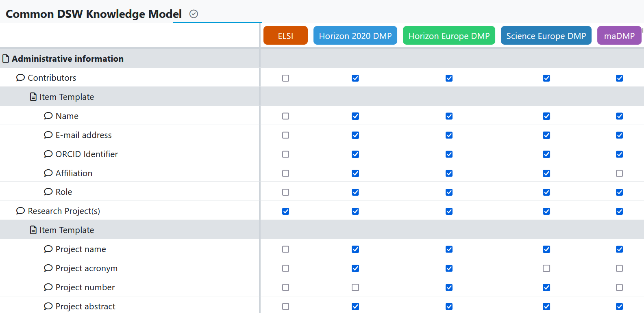The height and width of the screenshot is (313, 644).
Task: Uncheck Horizon 2020 DMP for Contributors
Action: [355, 78]
